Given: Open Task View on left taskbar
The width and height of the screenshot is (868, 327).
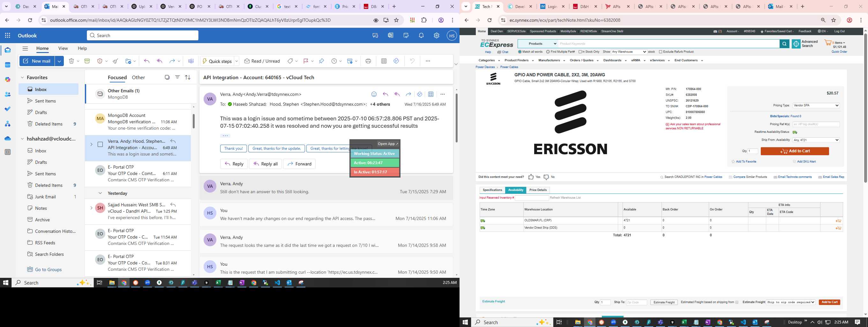Looking at the screenshot, I should click(x=99, y=283).
